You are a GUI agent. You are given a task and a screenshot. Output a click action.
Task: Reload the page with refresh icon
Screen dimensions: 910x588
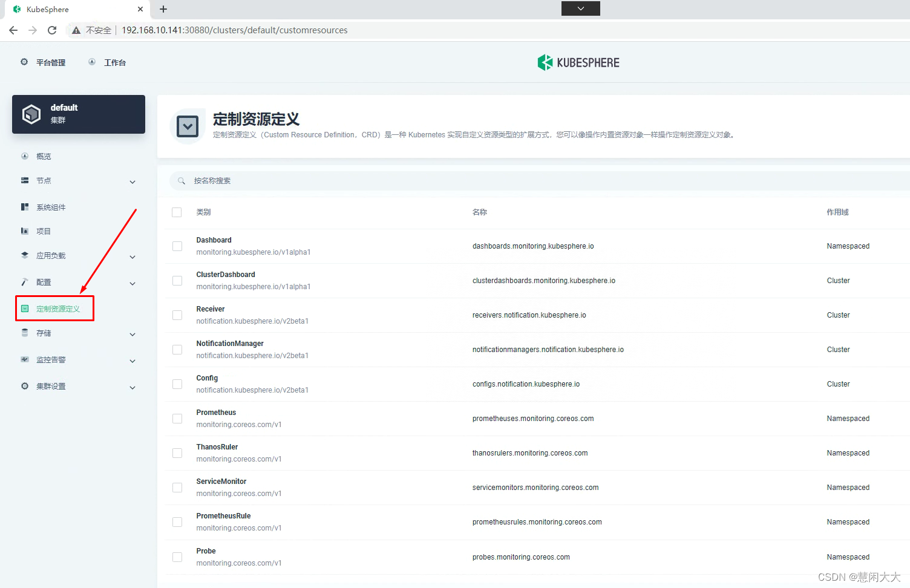52,30
